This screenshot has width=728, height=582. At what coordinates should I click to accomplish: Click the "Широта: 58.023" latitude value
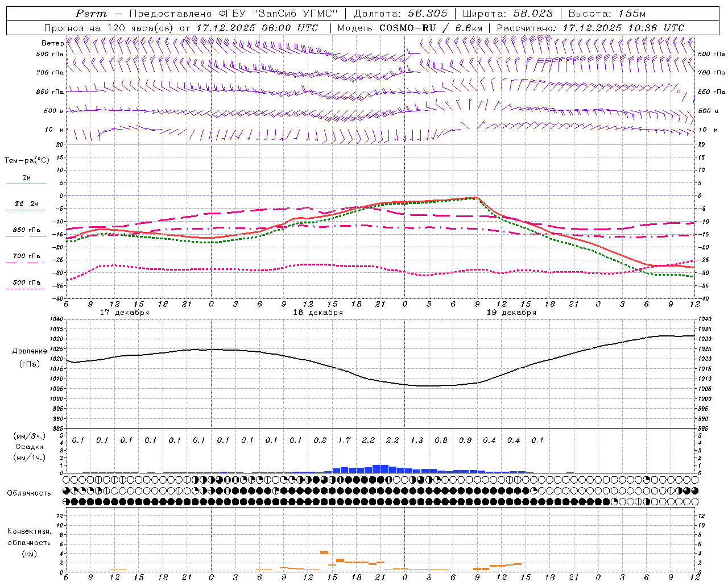tap(507, 14)
